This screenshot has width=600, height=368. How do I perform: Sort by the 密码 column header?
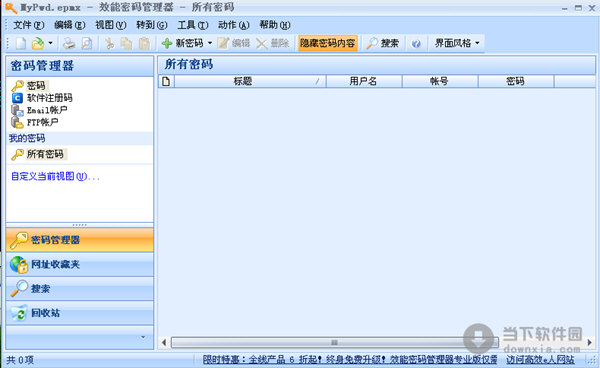pyautogui.click(x=515, y=81)
